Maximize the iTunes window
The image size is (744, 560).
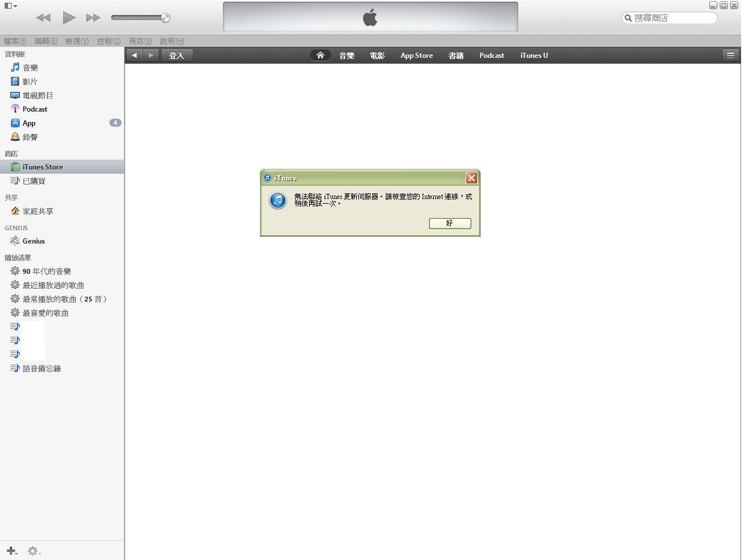(724, 5)
